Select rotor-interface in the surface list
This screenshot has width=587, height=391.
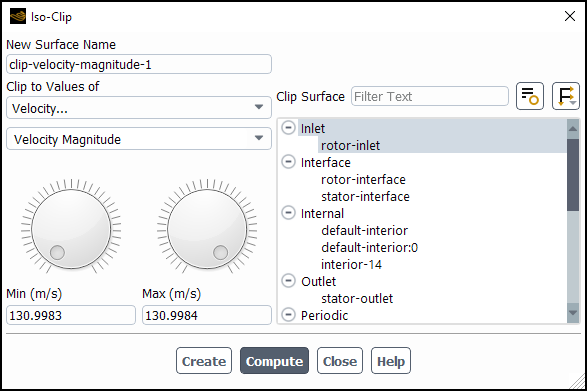tap(363, 179)
